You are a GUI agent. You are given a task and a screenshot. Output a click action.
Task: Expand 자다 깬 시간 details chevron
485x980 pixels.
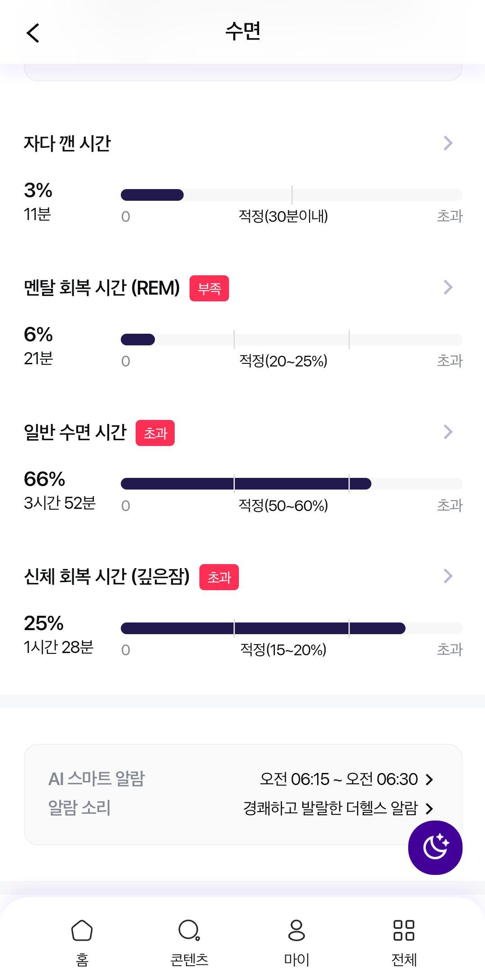448,143
